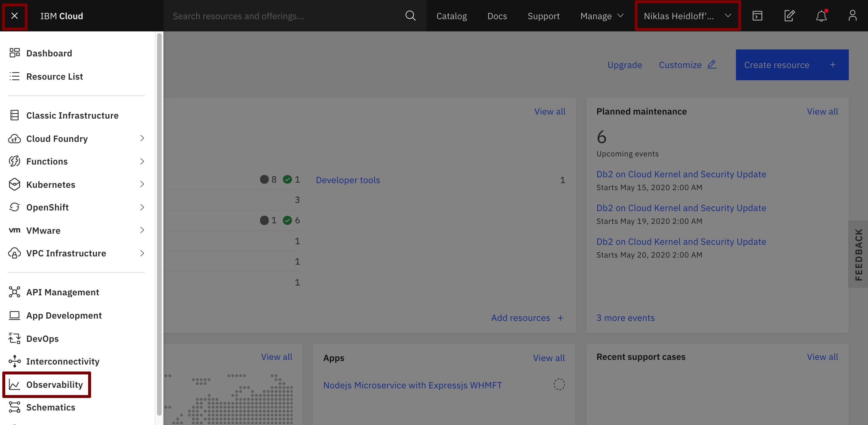Click View all in the Resource summary card
868x425 pixels.
549,111
